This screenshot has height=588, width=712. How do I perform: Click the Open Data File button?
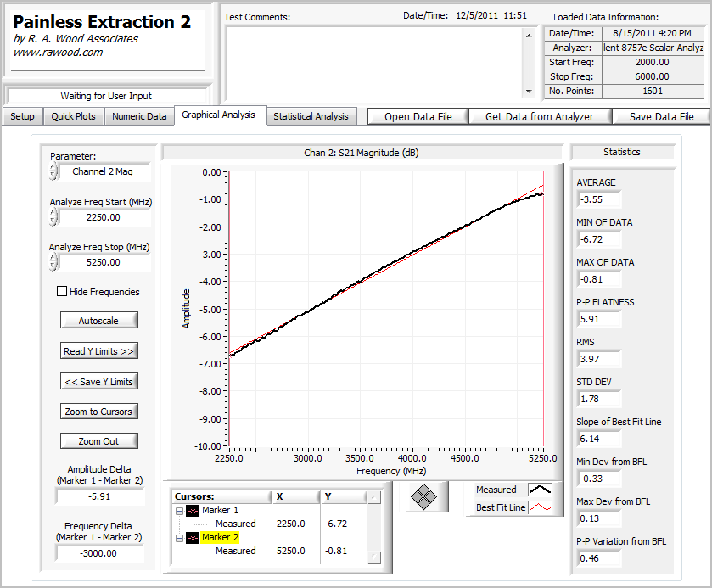[x=418, y=117]
